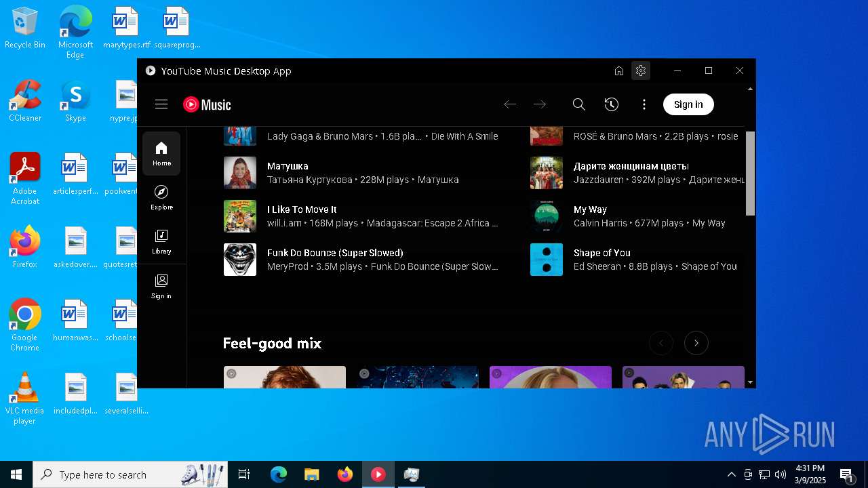Screen dimensions: 868x488
Task: Open song title My Way
Action: point(590,209)
